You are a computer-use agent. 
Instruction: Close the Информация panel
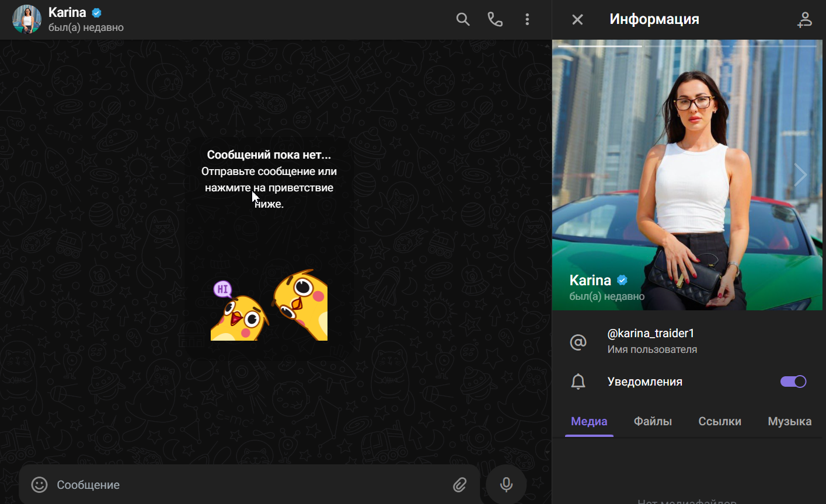pyautogui.click(x=577, y=19)
